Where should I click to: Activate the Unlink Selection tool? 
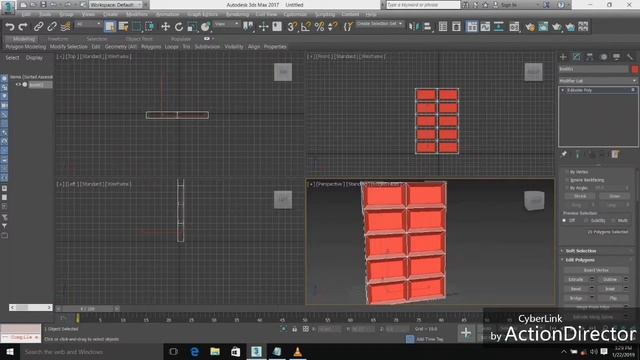(52, 27)
